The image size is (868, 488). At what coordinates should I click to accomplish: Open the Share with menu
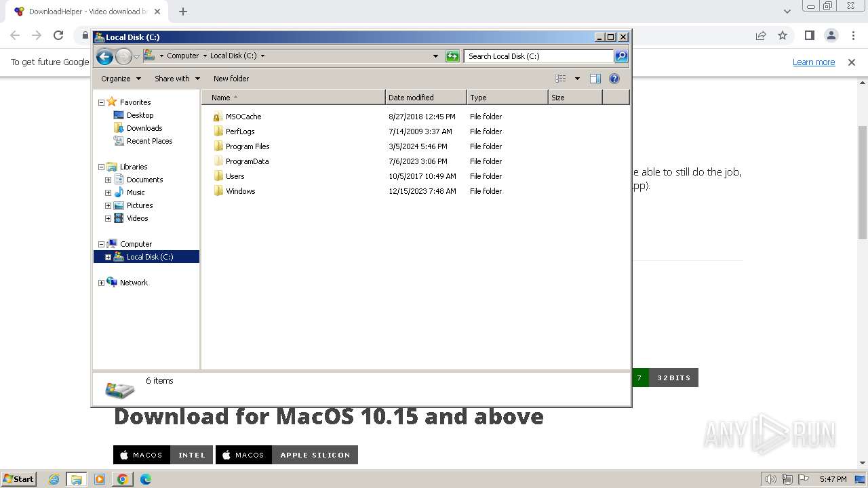point(177,79)
